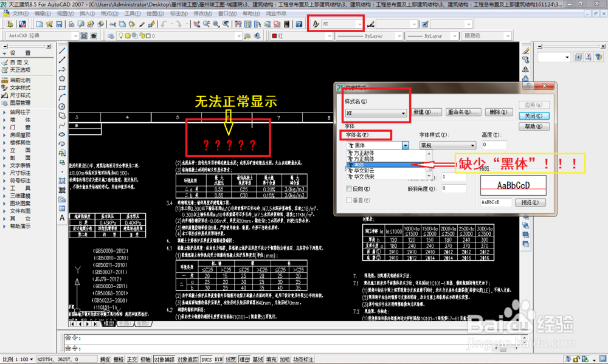Select the Spline draw tool
The image size is (608, 364).
pyautogui.click(x=62, y=125)
